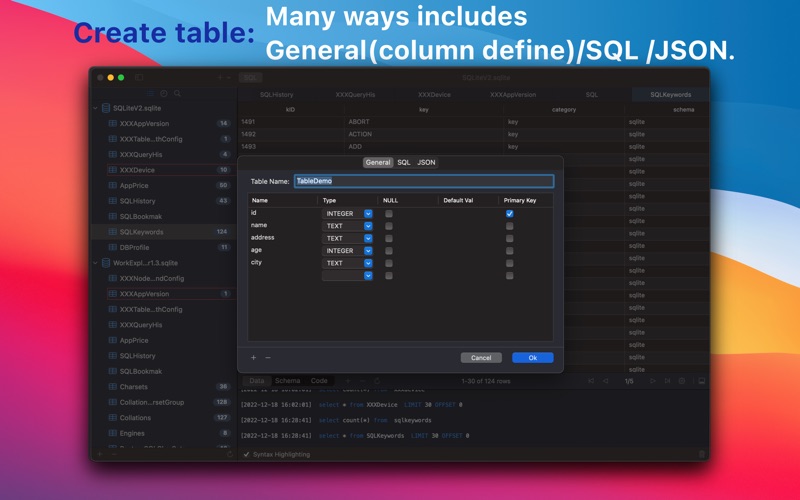Click table icon beside AppPrice with count 50
800x500 pixels.
point(113,185)
